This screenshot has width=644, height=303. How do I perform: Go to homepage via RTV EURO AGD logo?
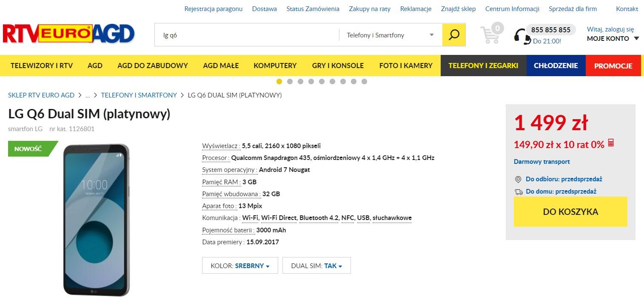(69, 34)
